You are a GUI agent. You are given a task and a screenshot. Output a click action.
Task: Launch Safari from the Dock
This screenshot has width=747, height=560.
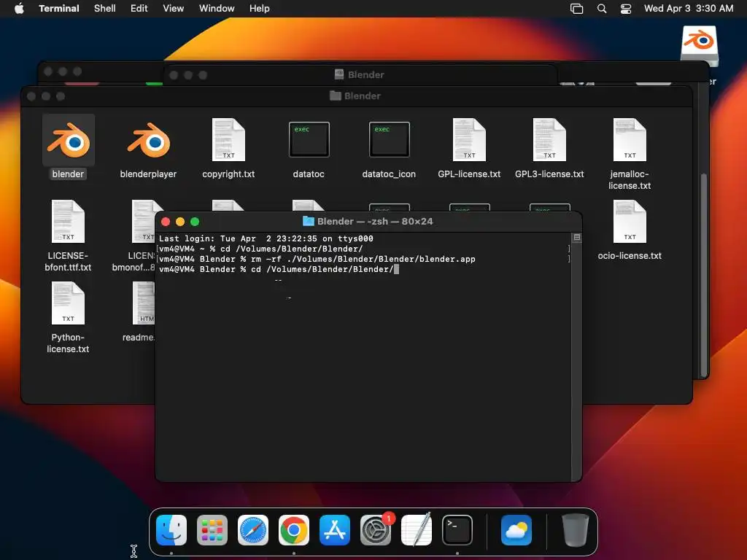(253, 530)
